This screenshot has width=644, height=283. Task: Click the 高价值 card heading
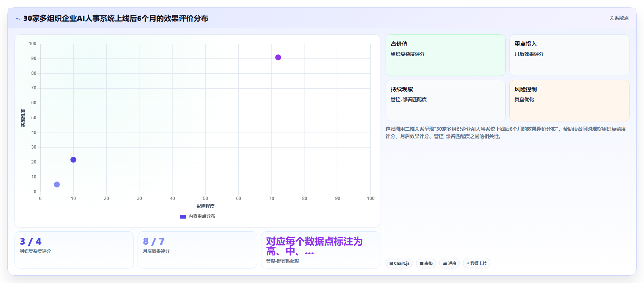[x=399, y=44]
